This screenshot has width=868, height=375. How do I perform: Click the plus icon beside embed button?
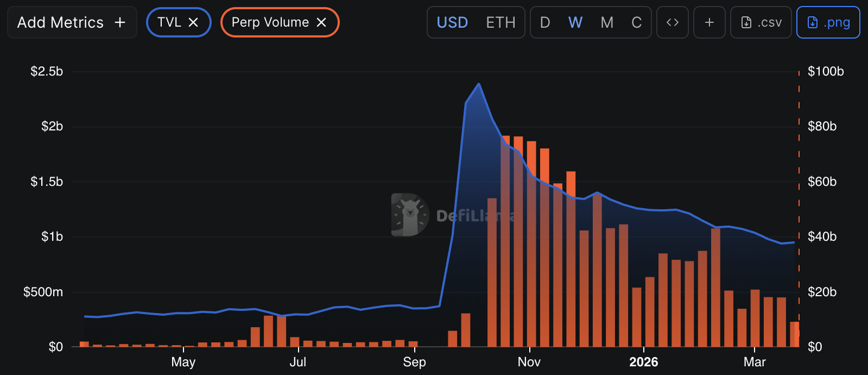[709, 22]
